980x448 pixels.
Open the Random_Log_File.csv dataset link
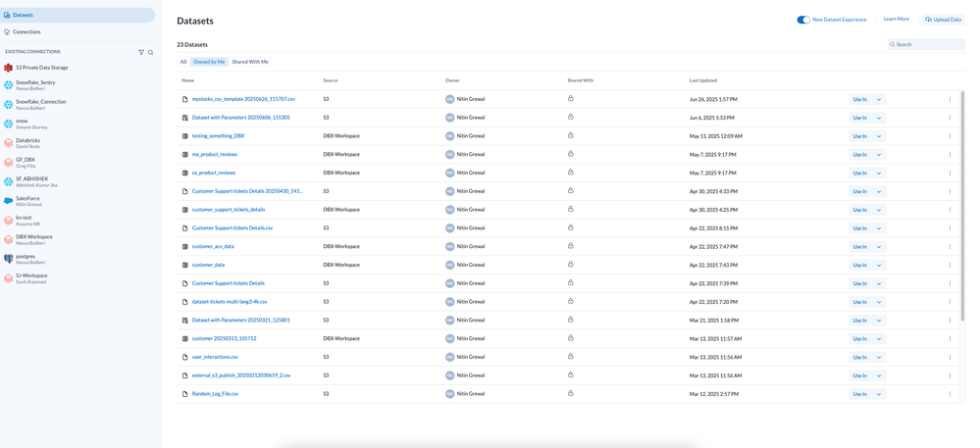215,394
